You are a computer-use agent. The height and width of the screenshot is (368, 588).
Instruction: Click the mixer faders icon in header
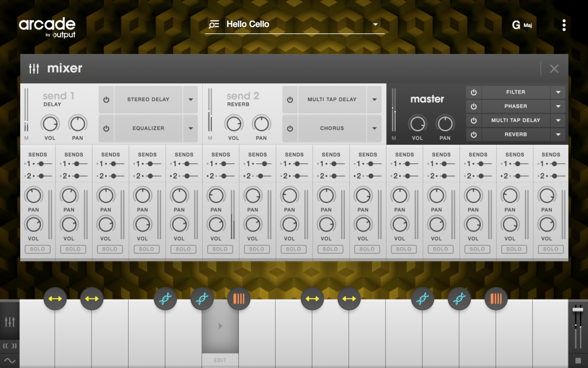34,69
